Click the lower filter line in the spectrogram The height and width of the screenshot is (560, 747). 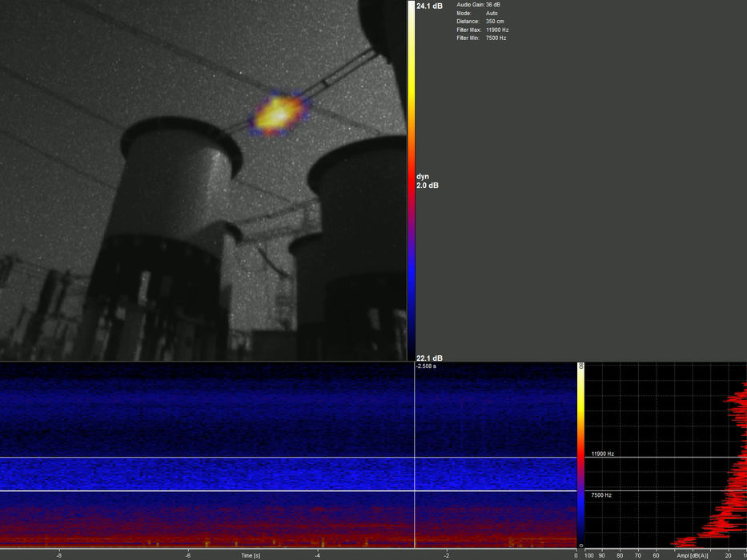click(x=288, y=490)
